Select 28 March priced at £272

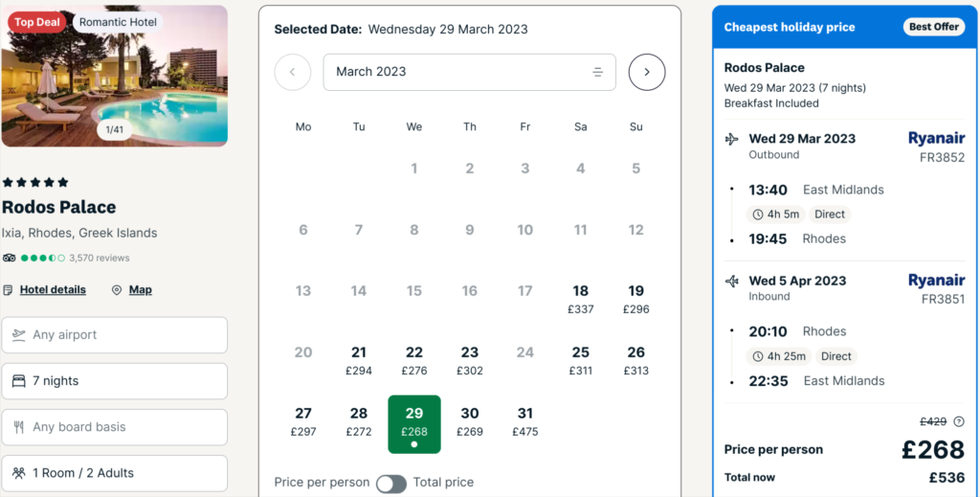click(359, 421)
